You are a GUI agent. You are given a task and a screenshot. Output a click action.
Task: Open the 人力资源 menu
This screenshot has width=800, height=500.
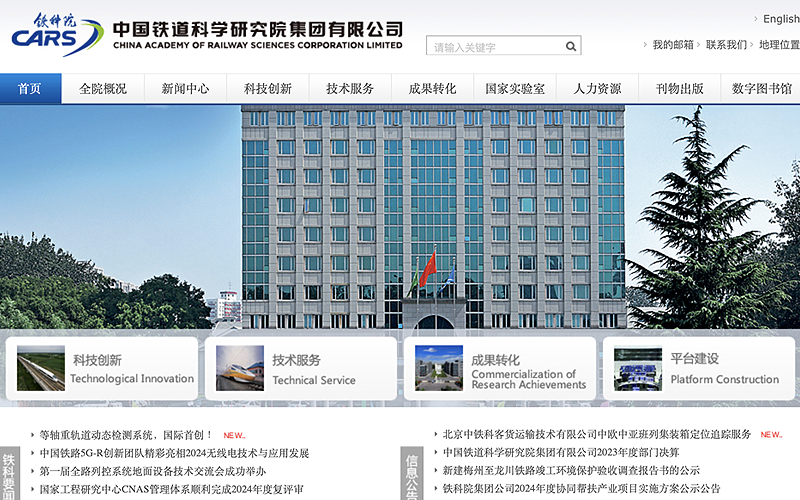point(597,89)
